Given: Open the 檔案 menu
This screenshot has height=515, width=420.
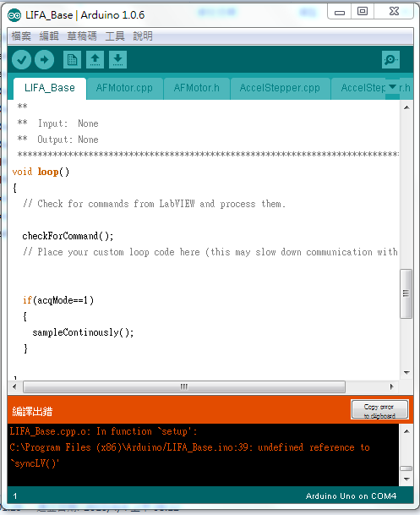Looking at the screenshot, I should click(21, 36).
